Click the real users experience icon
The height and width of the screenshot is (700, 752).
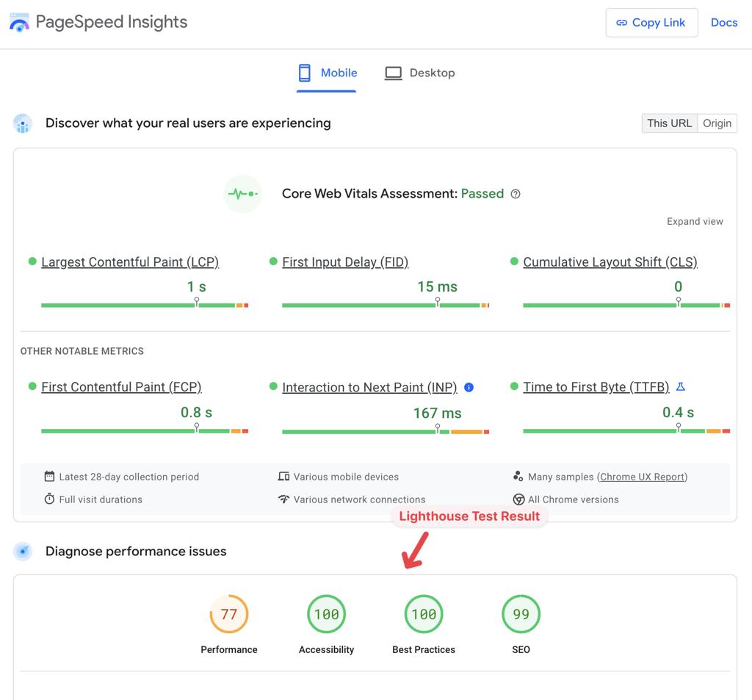23,123
